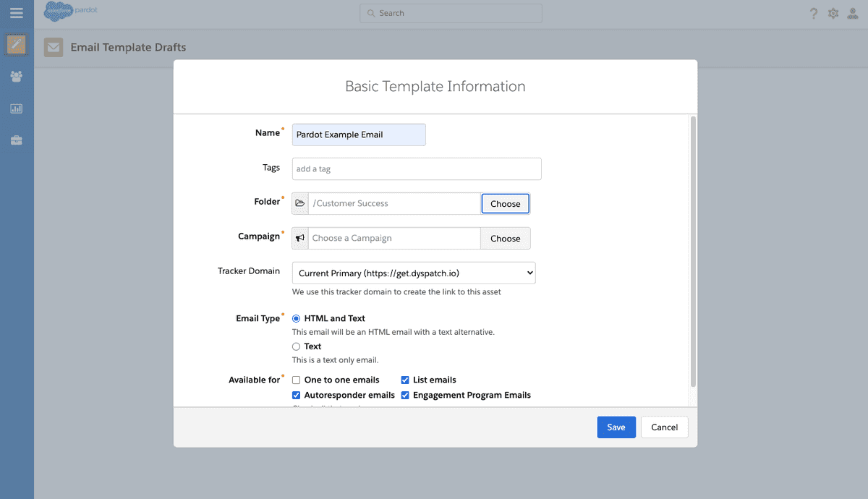Click the Tags input field
Viewport: 868px width, 499px height.
417,169
